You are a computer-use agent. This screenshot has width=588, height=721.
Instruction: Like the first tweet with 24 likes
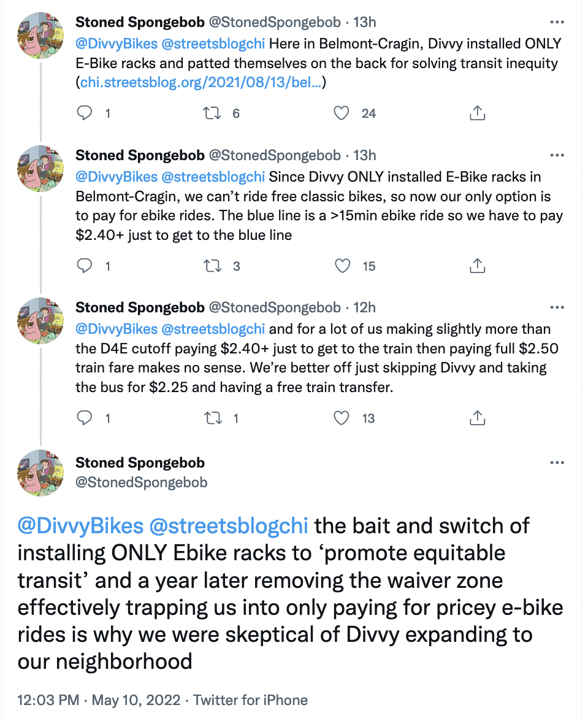coord(342,114)
